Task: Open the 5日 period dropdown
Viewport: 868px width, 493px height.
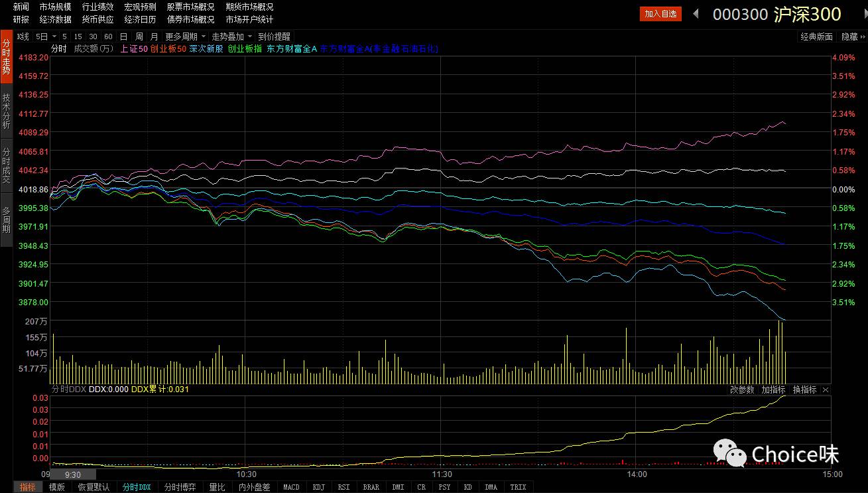Action: [44, 37]
